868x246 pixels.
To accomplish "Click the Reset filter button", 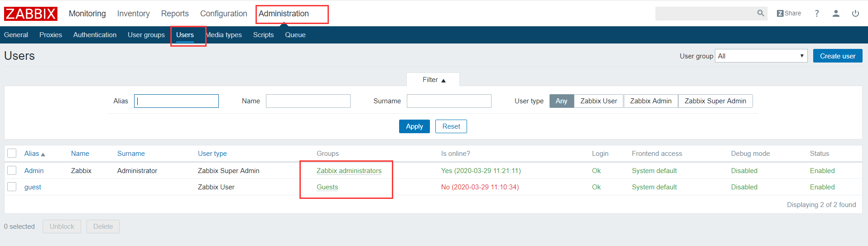I will (451, 126).
